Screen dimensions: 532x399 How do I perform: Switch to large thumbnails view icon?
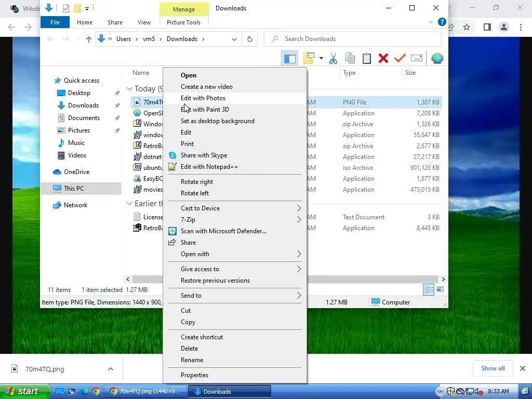pos(440,289)
